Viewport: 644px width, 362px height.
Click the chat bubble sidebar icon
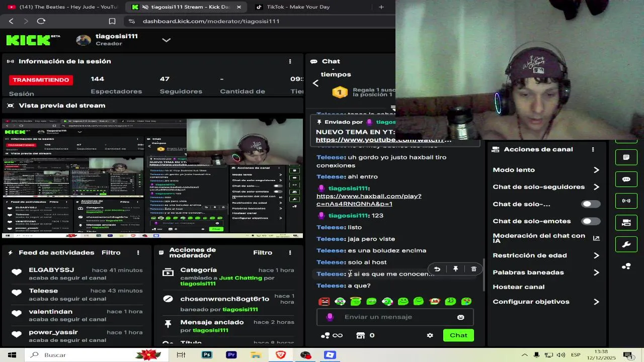click(626, 179)
